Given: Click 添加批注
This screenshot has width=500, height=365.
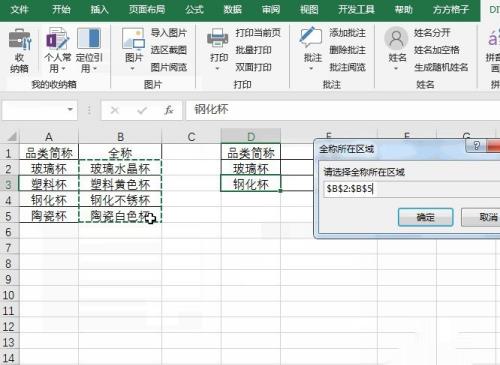Looking at the screenshot, I should coord(347,33).
